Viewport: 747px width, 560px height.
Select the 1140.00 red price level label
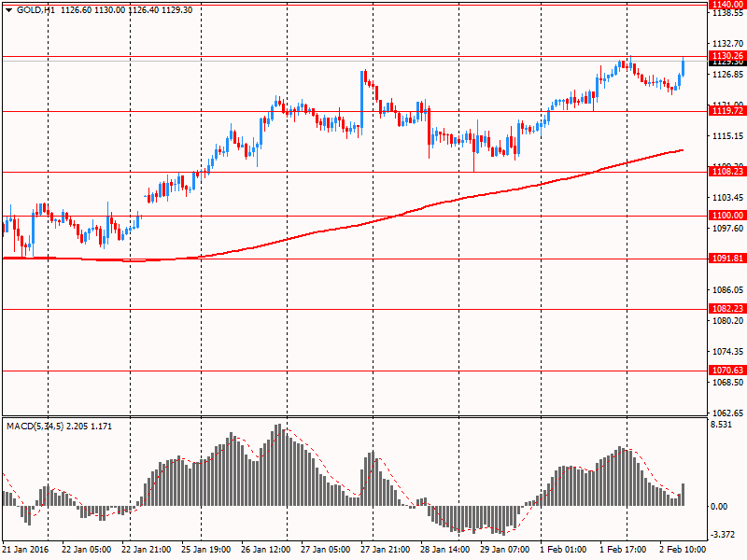pyautogui.click(x=727, y=5)
